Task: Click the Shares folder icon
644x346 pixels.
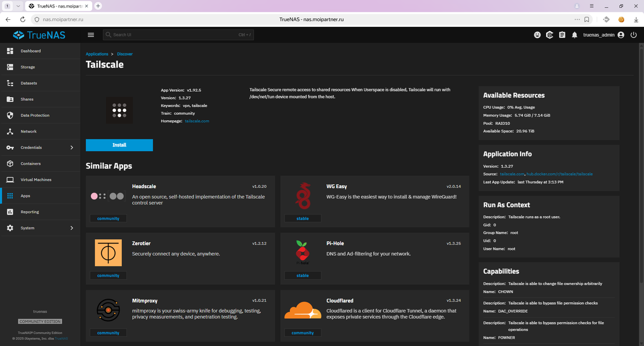Action: point(10,99)
